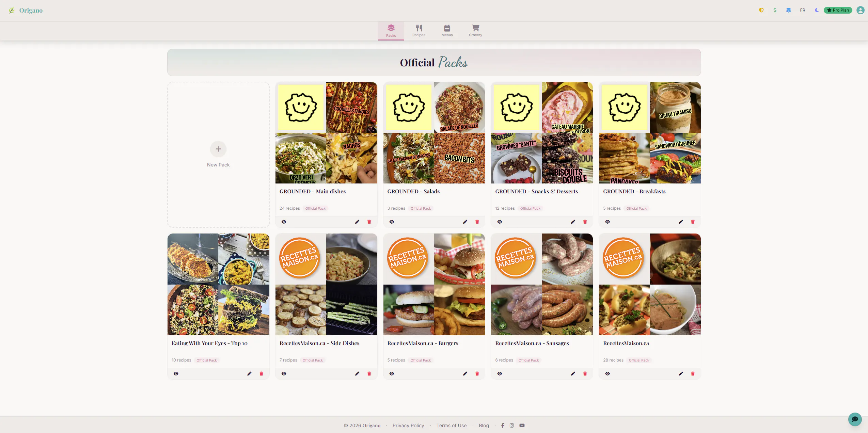Open Origano's YouTube channel in footer
This screenshot has width=868, height=433.
(x=522, y=426)
